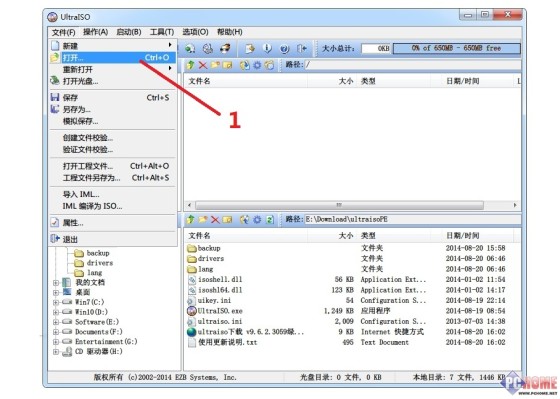Click the refresh icon in the local pane toolbar
The width and height of the screenshot is (560, 399).
click(x=270, y=220)
